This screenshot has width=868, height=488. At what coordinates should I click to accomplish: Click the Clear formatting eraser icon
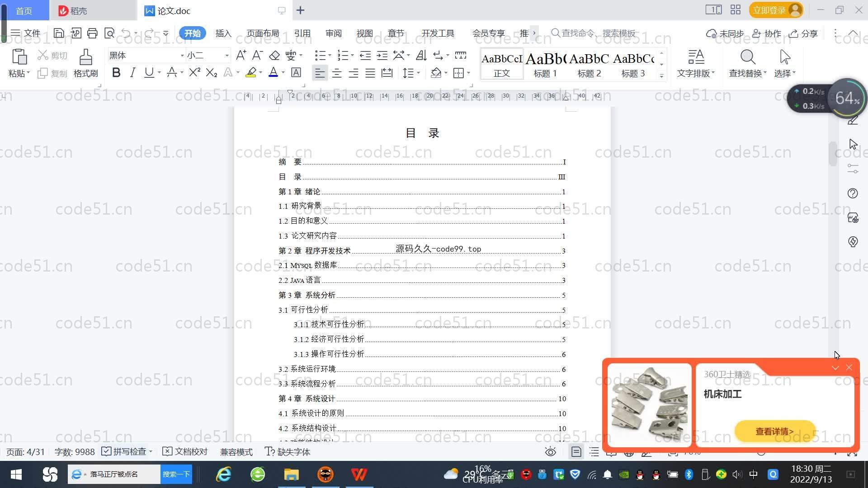274,55
